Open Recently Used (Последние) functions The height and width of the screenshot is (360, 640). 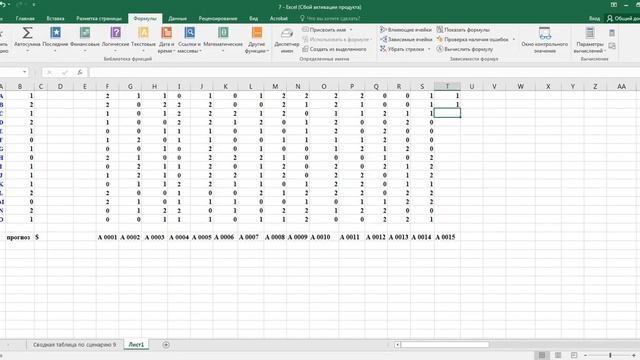(55, 39)
